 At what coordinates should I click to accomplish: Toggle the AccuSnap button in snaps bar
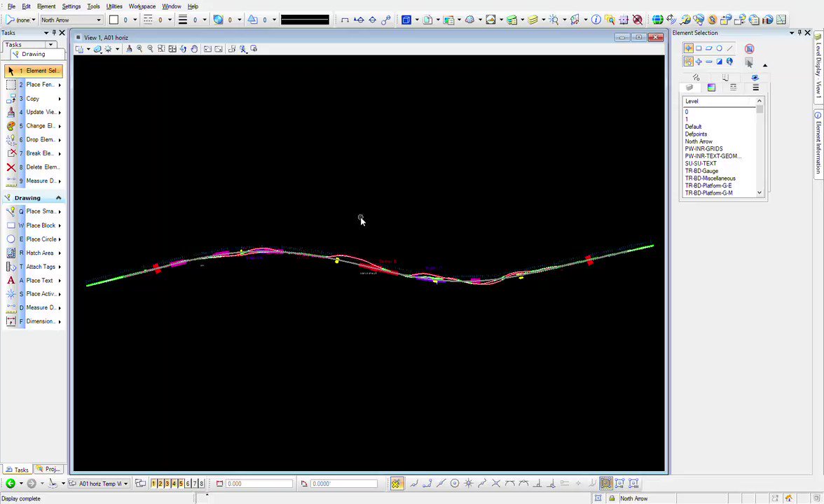click(397, 484)
